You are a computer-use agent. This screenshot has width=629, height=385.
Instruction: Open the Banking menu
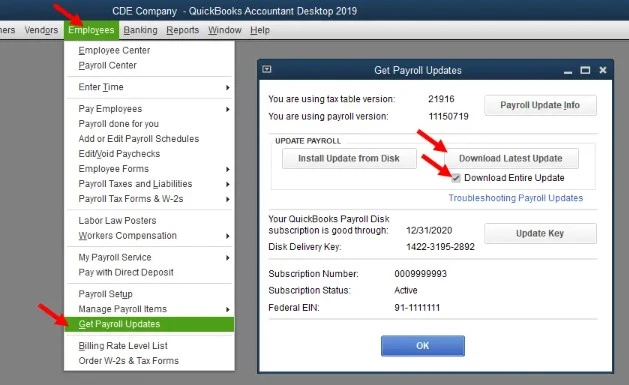point(140,30)
